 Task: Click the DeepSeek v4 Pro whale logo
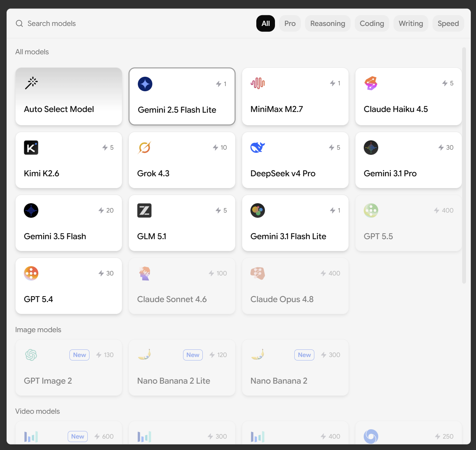258,148
